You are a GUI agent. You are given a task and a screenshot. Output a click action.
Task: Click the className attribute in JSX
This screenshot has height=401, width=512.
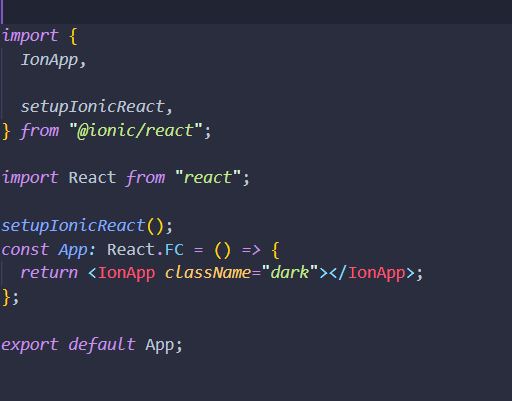point(208,273)
